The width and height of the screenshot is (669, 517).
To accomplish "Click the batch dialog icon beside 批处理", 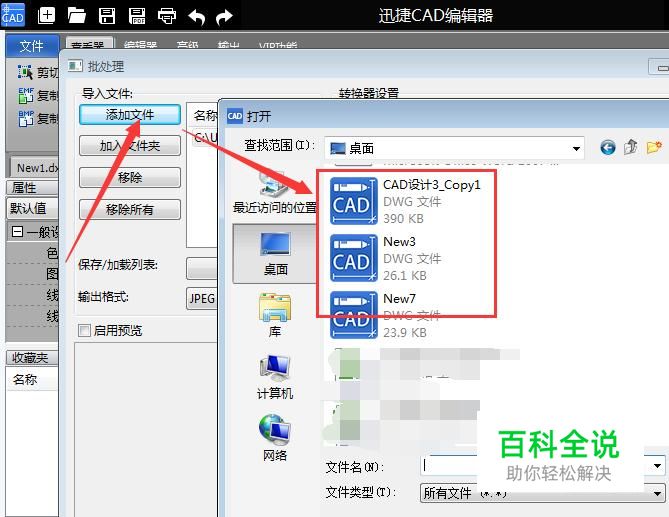I will (x=75, y=66).
